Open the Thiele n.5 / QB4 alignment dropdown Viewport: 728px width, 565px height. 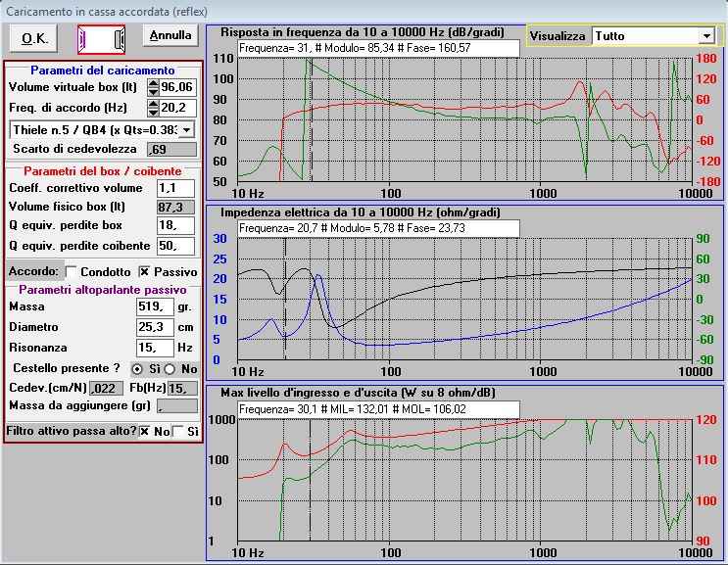(x=186, y=130)
